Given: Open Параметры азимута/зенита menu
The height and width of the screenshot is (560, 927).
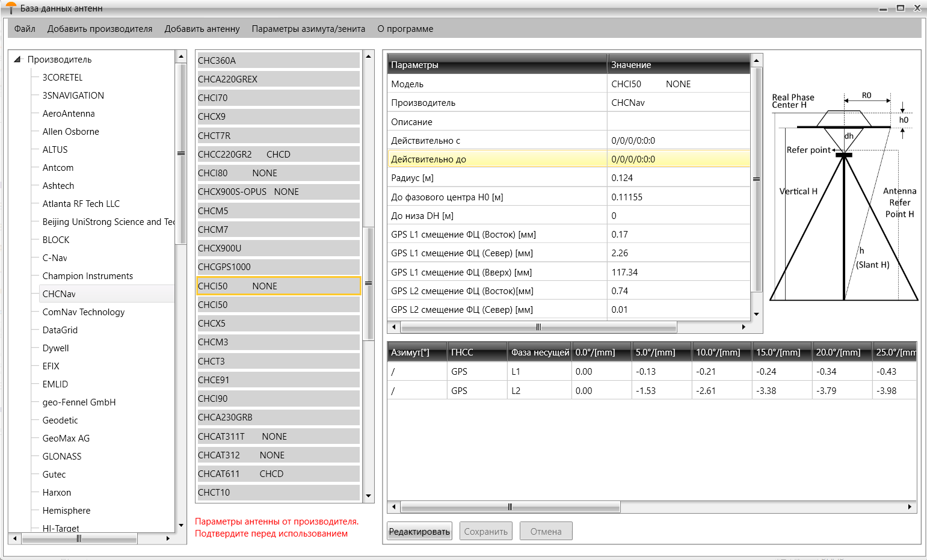Looking at the screenshot, I should coord(309,29).
